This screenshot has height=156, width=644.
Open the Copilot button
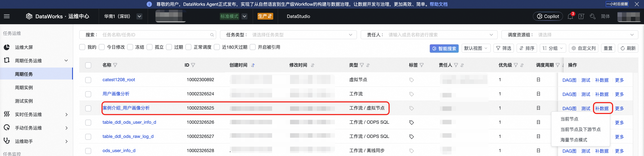click(x=548, y=16)
